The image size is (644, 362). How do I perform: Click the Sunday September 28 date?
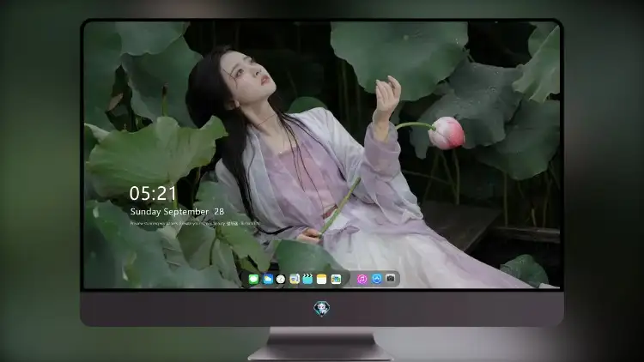point(177,212)
